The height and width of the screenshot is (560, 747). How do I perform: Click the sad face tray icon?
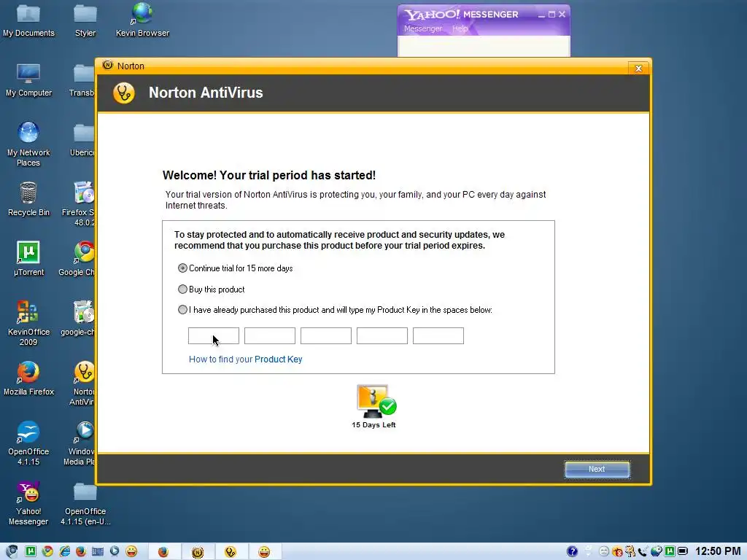pos(603,551)
